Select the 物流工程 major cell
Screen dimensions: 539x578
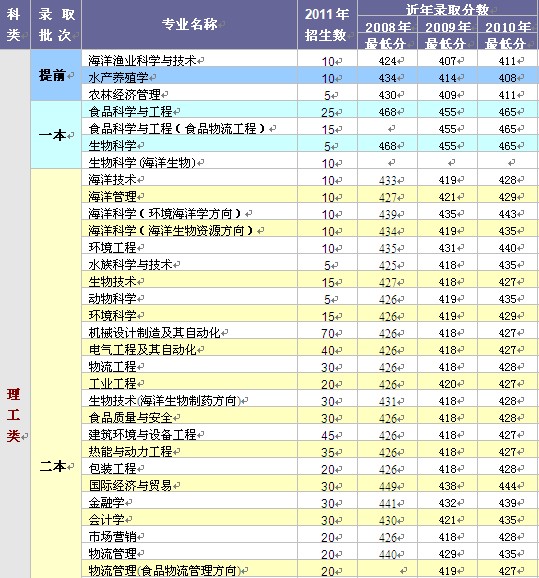click(x=112, y=367)
